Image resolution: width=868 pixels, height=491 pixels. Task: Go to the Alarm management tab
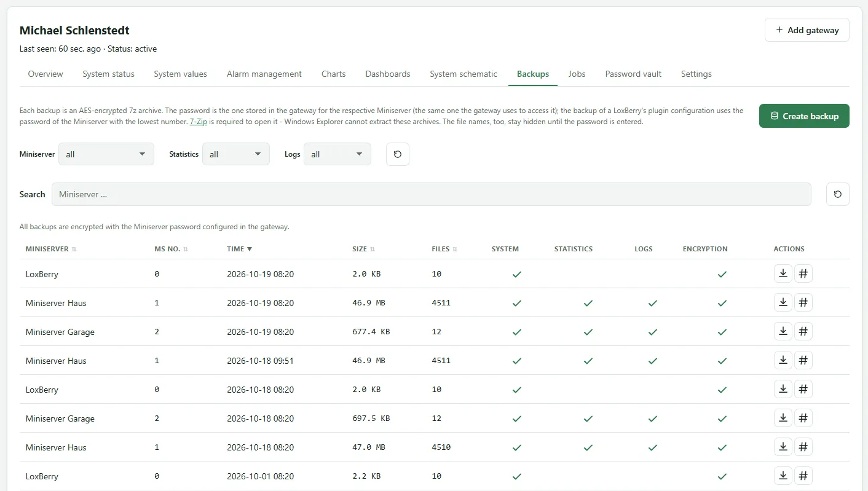[x=264, y=74]
